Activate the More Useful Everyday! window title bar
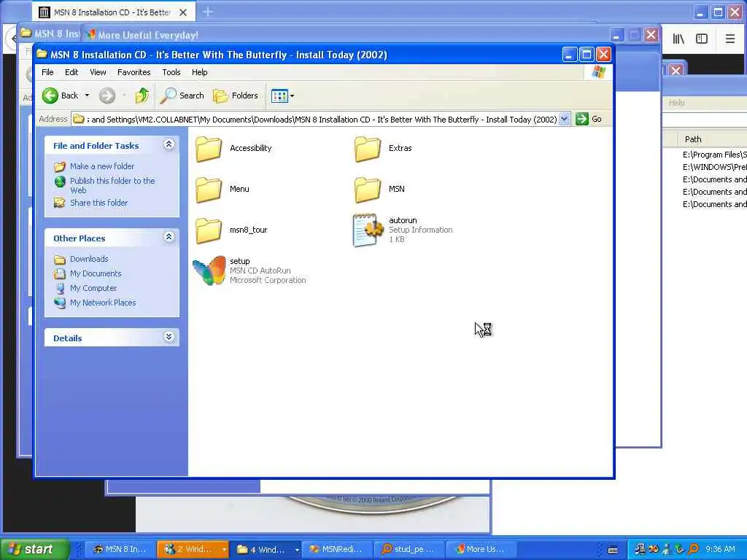 348,35
